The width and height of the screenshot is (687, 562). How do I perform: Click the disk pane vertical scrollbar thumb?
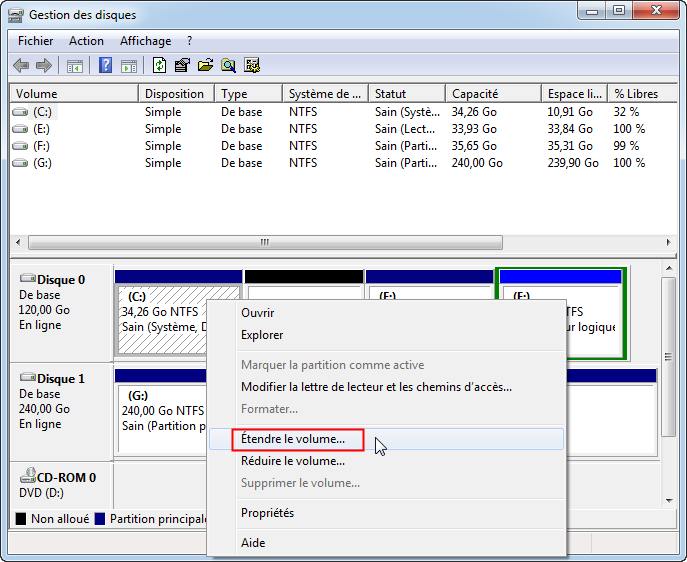pyautogui.click(x=669, y=357)
